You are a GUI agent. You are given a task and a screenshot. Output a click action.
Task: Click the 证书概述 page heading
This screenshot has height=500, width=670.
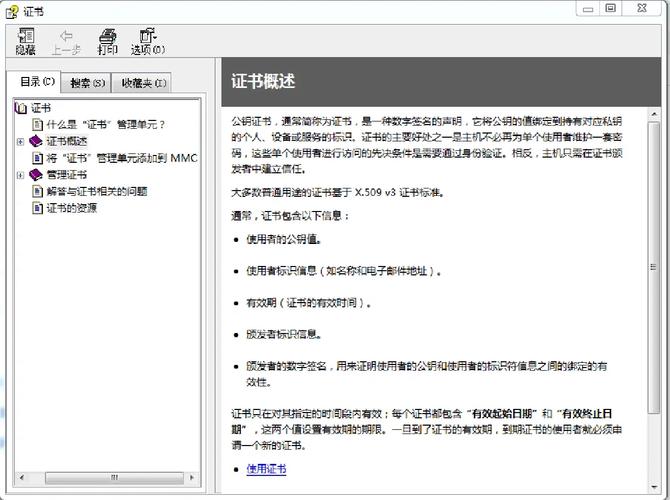pyautogui.click(x=263, y=81)
